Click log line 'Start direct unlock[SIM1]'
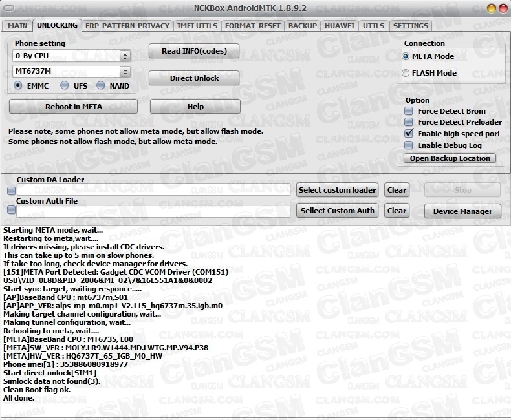 pos(50,373)
